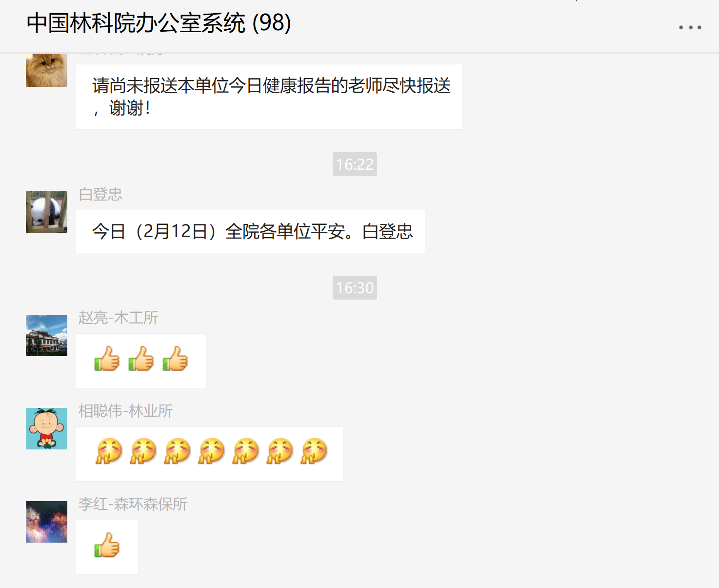The width and height of the screenshot is (719, 588).
Task: Open the three-dot chat info menu
Action: pyautogui.click(x=690, y=27)
